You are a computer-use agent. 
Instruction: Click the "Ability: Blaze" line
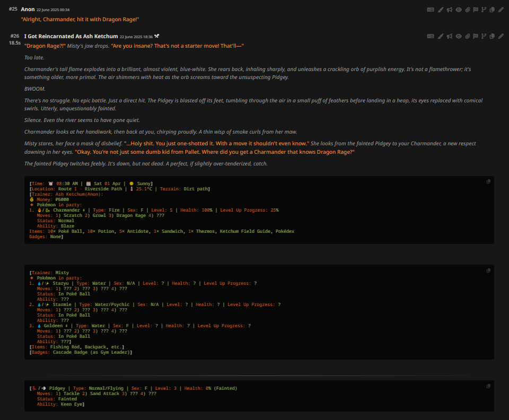[x=56, y=226]
